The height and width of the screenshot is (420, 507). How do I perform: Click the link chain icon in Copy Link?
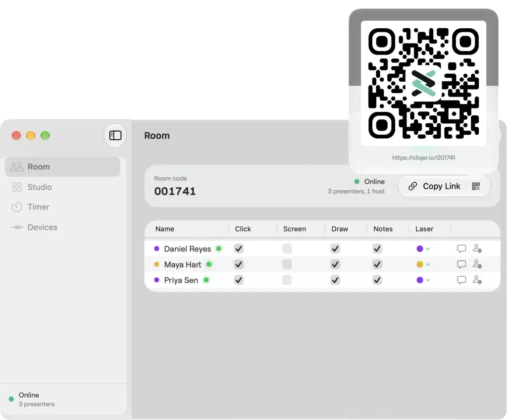pos(412,186)
